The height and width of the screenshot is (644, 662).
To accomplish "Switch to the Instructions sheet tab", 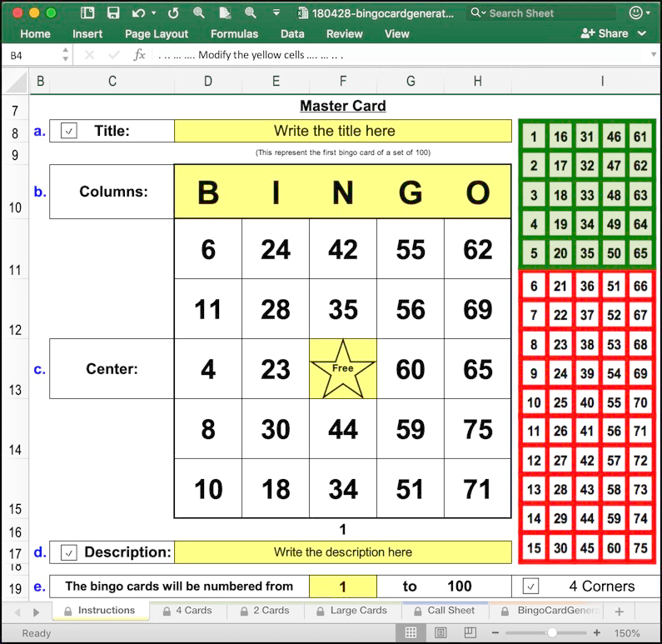I will coord(101,611).
